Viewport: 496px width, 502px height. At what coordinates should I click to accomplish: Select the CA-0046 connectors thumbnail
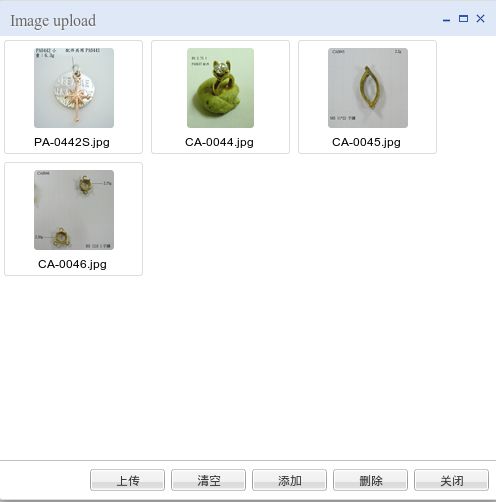click(x=74, y=210)
